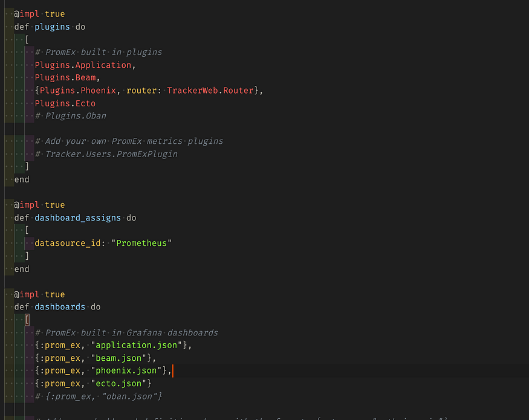Click the "Prometheus" string value
Image resolution: width=529 pixels, height=420 pixels.
point(141,243)
